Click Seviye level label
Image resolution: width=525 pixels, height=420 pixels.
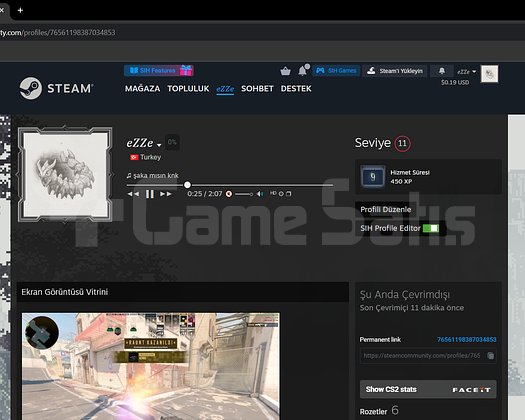(x=373, y=143)
